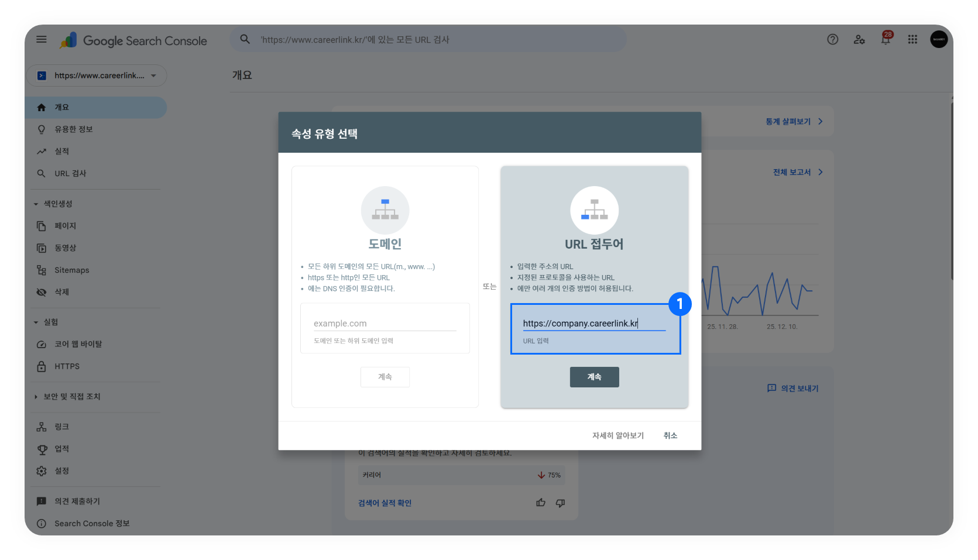The width and height of the screenshot is (978, 560).
Task: Open the Google apps grid
Action: pos(912,39)
